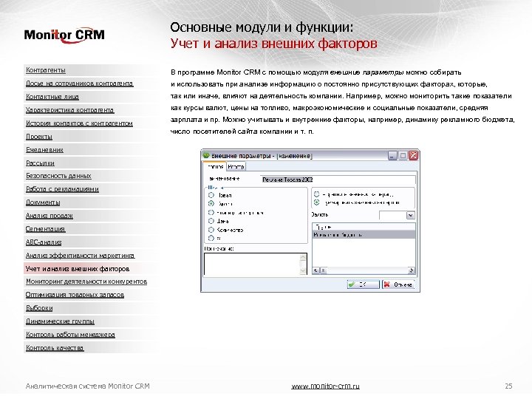Screen dimensions: 532x399
Task: Open Динамические группы link
Action: pyautogui.click(x=60, y=321)
